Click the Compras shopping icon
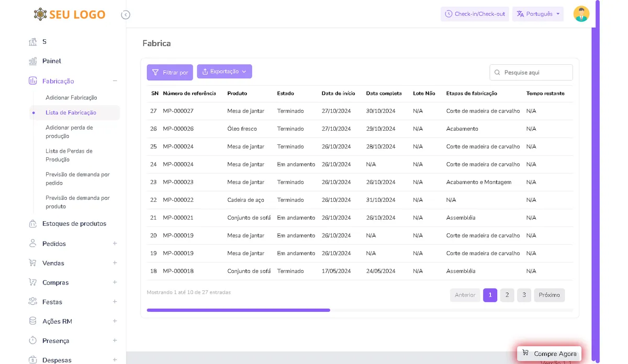Image resolution: width=628 pixels, height=364 pixels. (32, 282)
